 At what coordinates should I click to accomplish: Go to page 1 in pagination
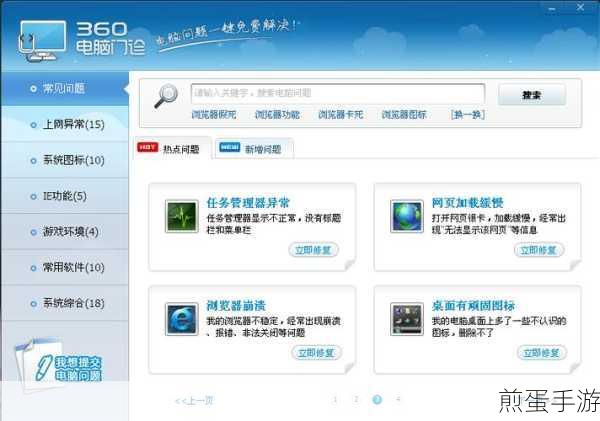[335, 400]
